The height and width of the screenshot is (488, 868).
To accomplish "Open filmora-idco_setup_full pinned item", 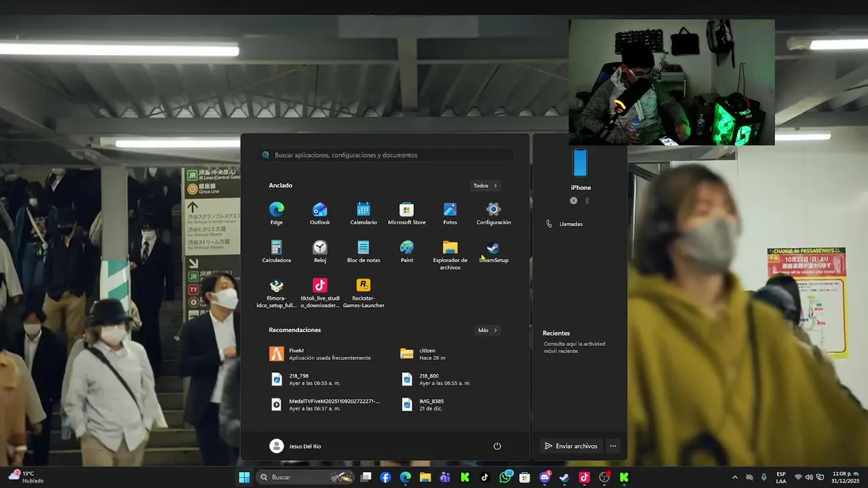I will click(x=277, y=293).
